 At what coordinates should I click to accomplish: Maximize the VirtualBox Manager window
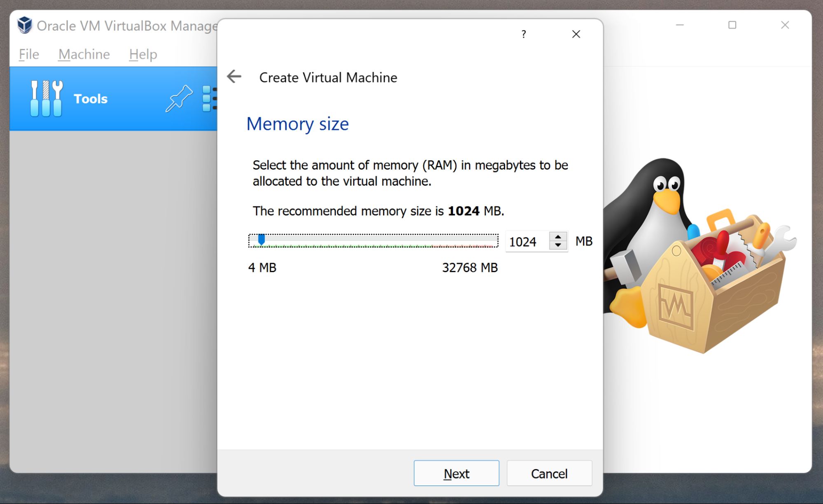(732, 25)
